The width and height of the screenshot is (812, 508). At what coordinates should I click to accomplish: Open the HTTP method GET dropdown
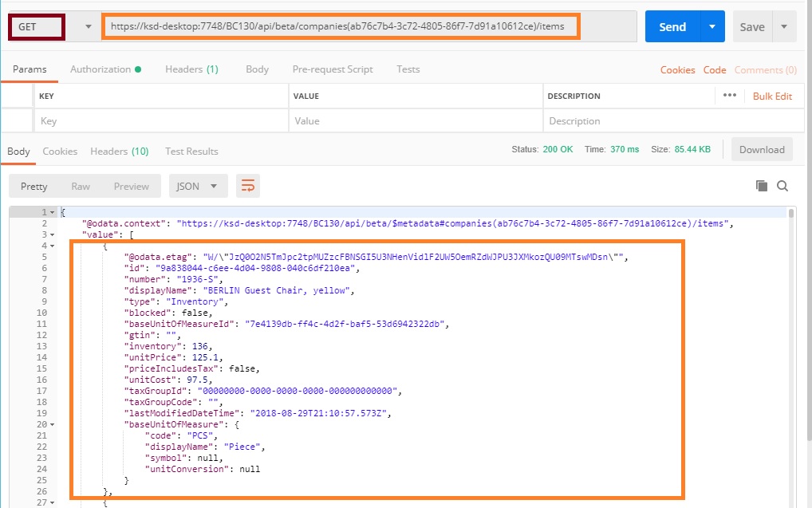[x=88, y=27]
